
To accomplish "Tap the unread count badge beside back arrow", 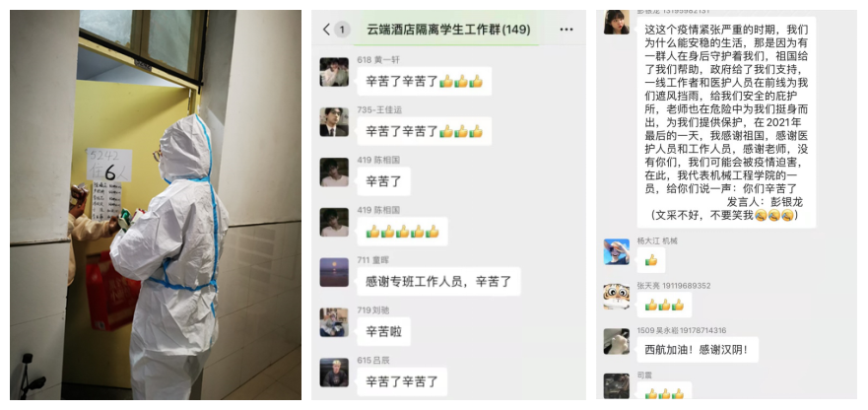I will point(343,30).
